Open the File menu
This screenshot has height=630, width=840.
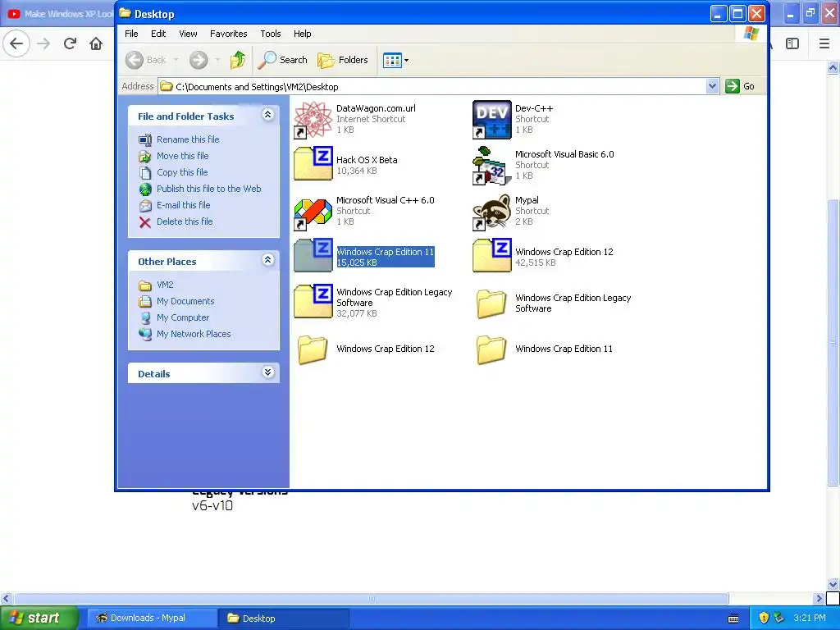pyautogui.click(x=131, y=34)
